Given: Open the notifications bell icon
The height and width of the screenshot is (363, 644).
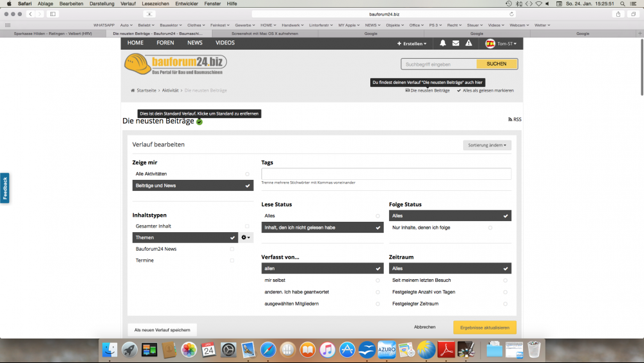Looking at the screenshot, I should 443,43.
